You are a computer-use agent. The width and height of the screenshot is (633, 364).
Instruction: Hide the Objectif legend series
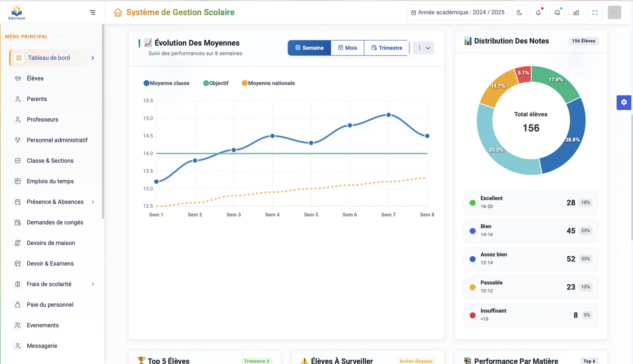pyautogui.click(x=216, y=83)
